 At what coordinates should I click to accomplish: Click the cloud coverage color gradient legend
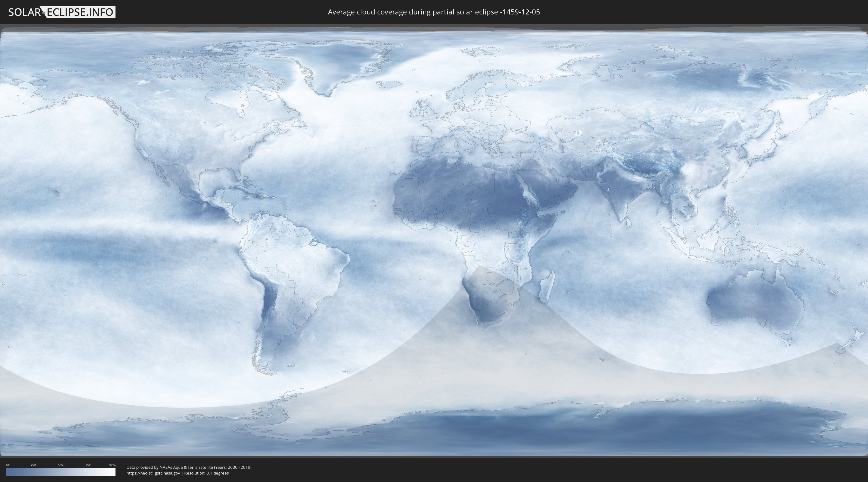[61, 472]
